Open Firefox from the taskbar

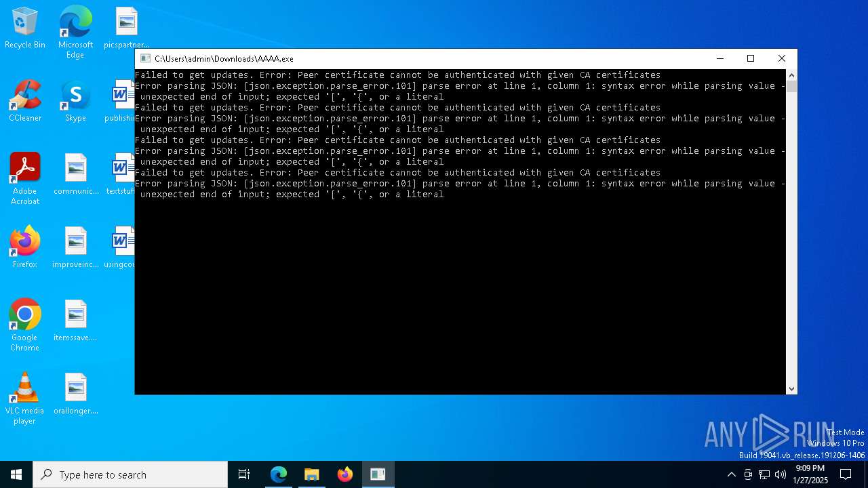point(345,474)
